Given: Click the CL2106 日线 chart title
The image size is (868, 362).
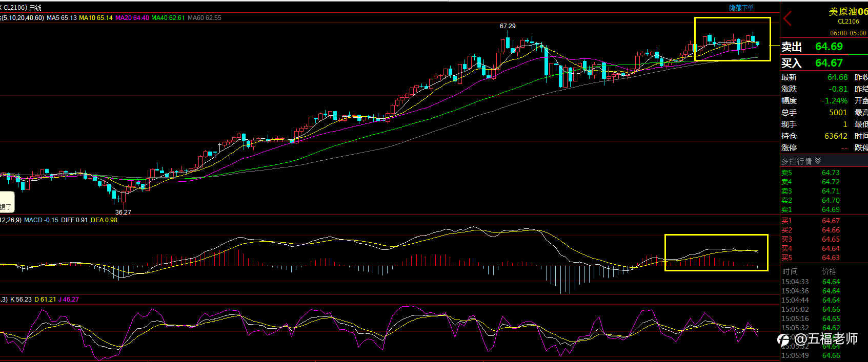Looking at the screenshot, I should [23, 8].
